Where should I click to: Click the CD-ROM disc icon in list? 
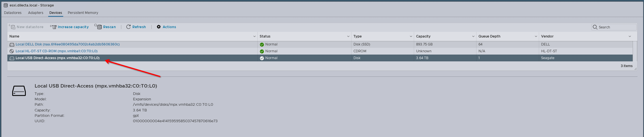tap(12, 51)
